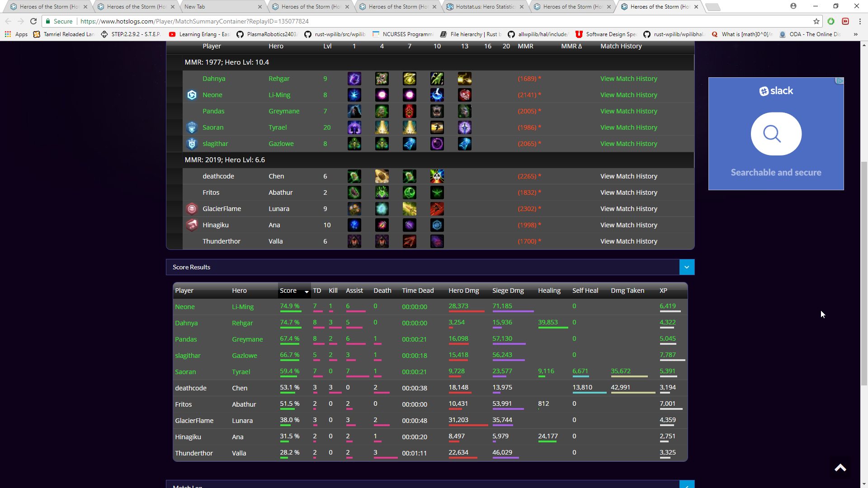This screenshot has height=488, width=868.
Task: Click the Slack advertisement banner
Action: (776, 134)
